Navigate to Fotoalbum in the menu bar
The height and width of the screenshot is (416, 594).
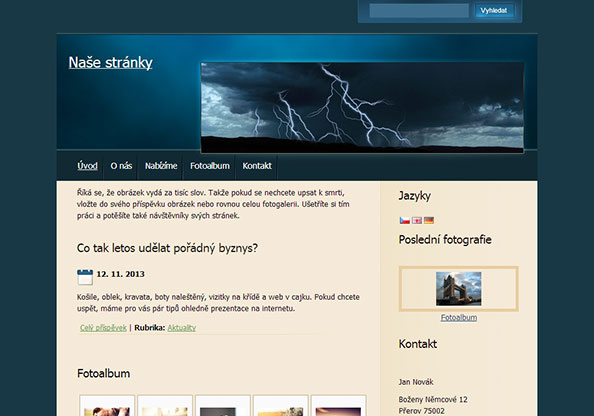point(210,166)
